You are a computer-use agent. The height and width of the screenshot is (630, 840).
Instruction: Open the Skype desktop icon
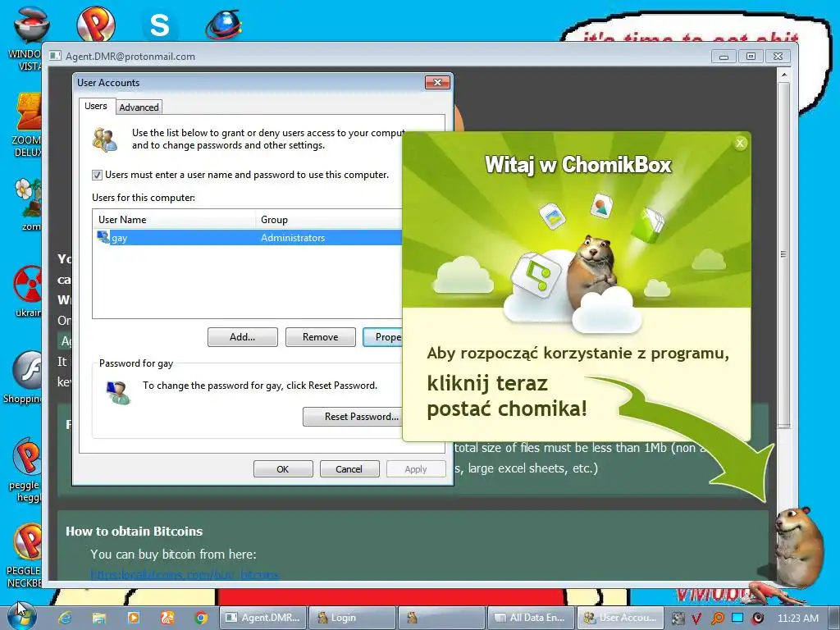tap(160, 25)
